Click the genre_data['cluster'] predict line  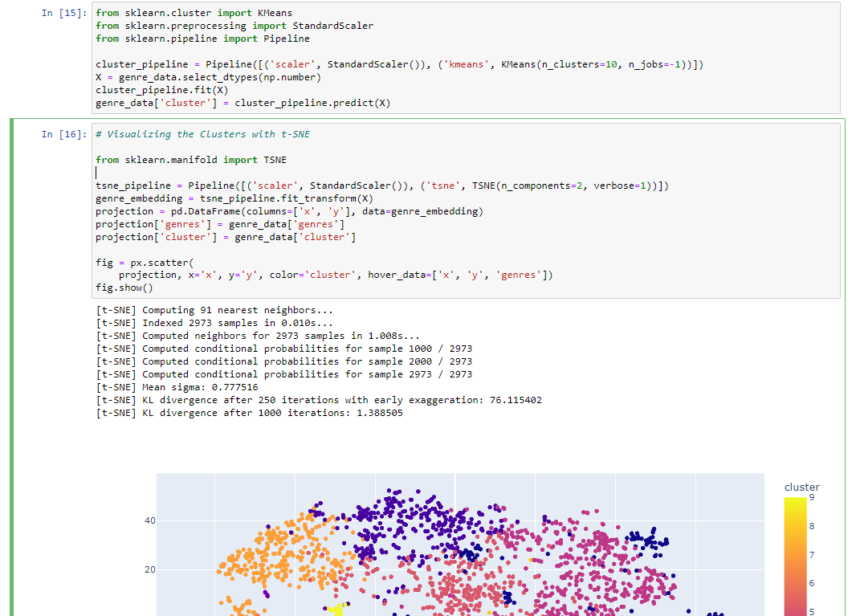(243, 104)
